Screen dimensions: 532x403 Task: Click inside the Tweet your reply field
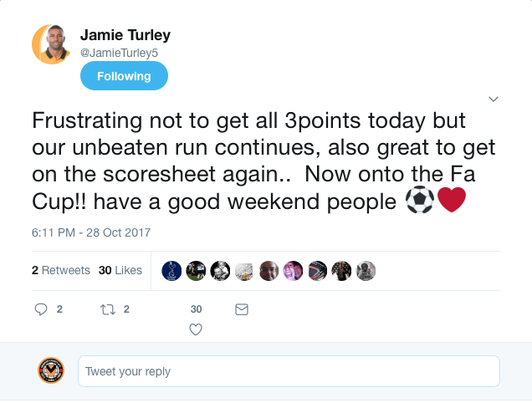pos(289,371)
